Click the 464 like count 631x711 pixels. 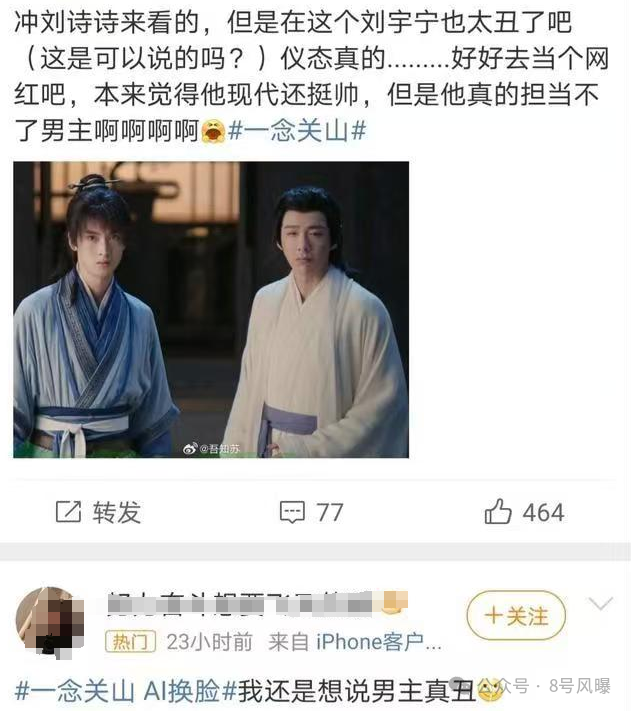pos(543,512)
